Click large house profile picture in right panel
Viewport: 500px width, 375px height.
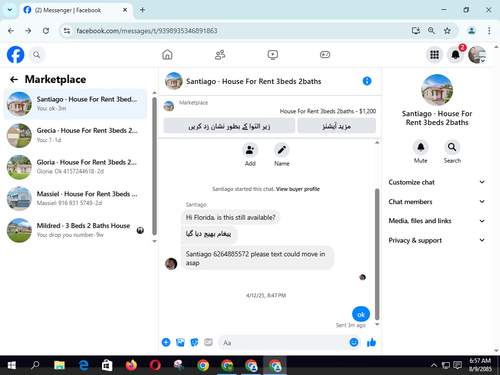tap(437, 90)
